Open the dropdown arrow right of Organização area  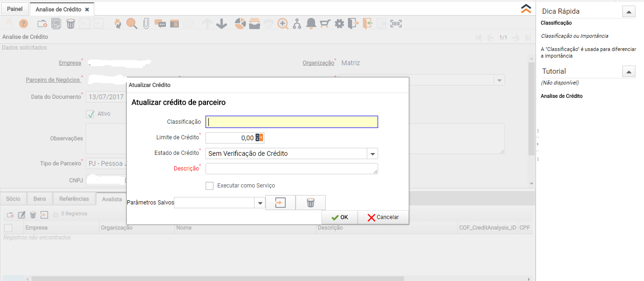coord(499,80)
